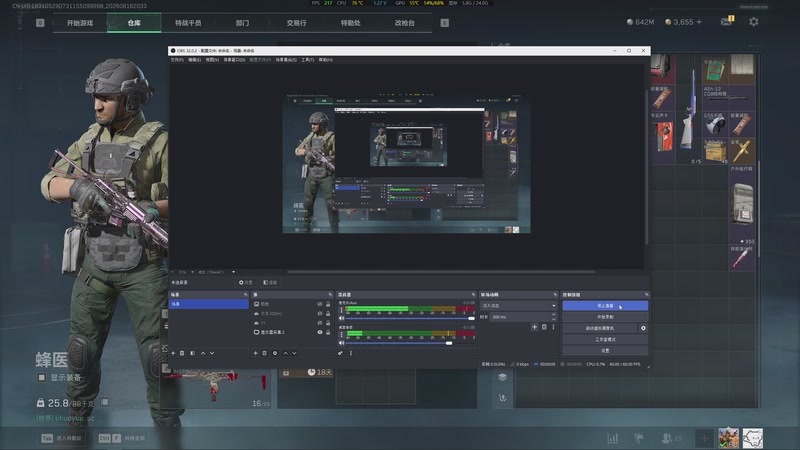Open advanced audio properties in mixer toolbar
The width and height of the screenshot is (800, 450).
340,353
